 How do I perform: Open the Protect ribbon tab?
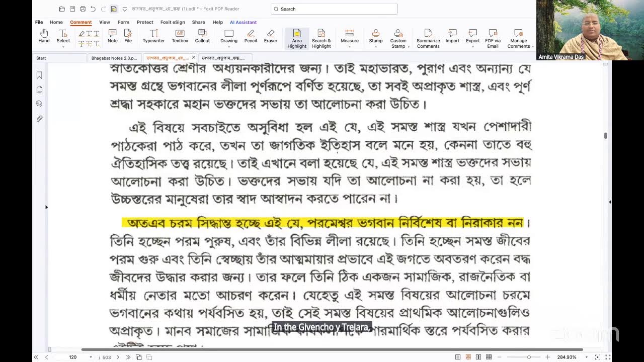[x=145, y=22]
